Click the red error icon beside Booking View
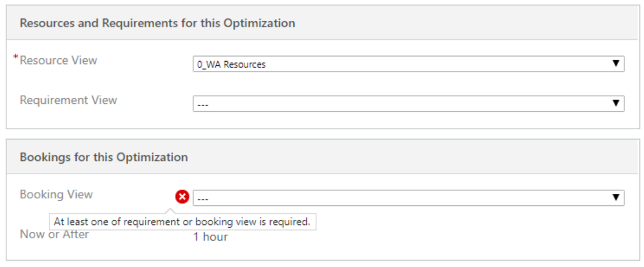 coord(182,198)
